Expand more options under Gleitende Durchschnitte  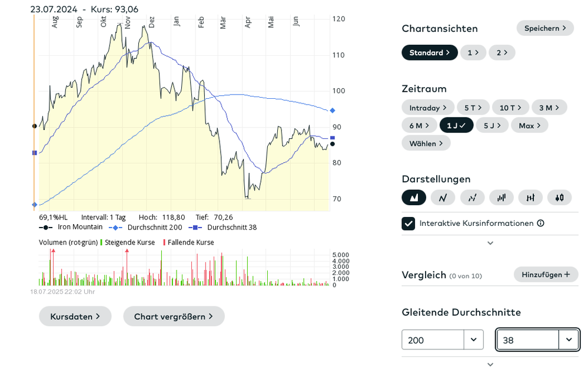(490, 364)
